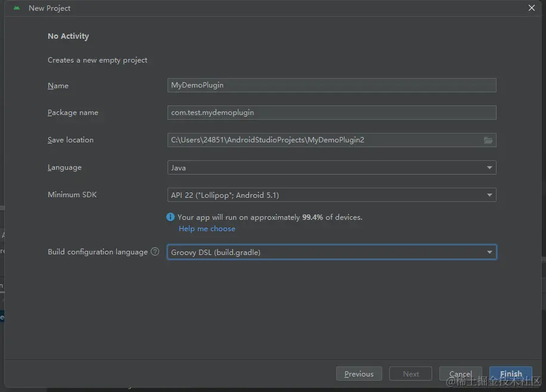Open the Groovy DSL build configuration dropdown
The height and width of the screenshot is (392, 546).
331,253
